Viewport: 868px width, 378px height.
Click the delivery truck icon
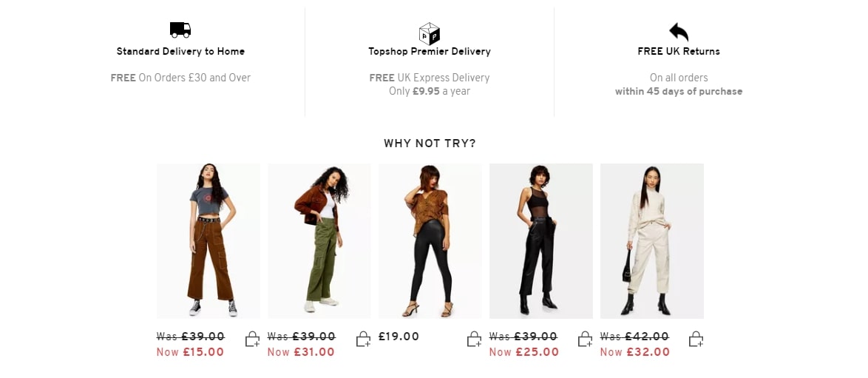click(x=180, y=30)
